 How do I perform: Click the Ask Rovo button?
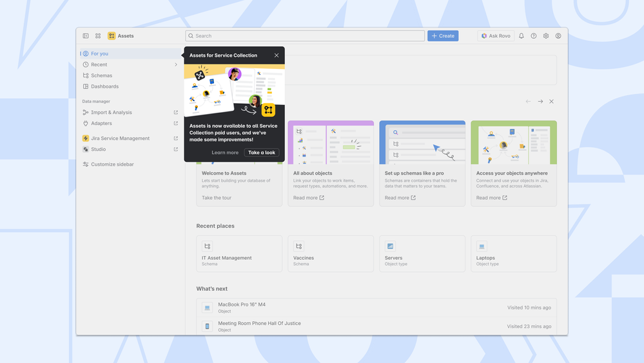(x=496, y=36)
